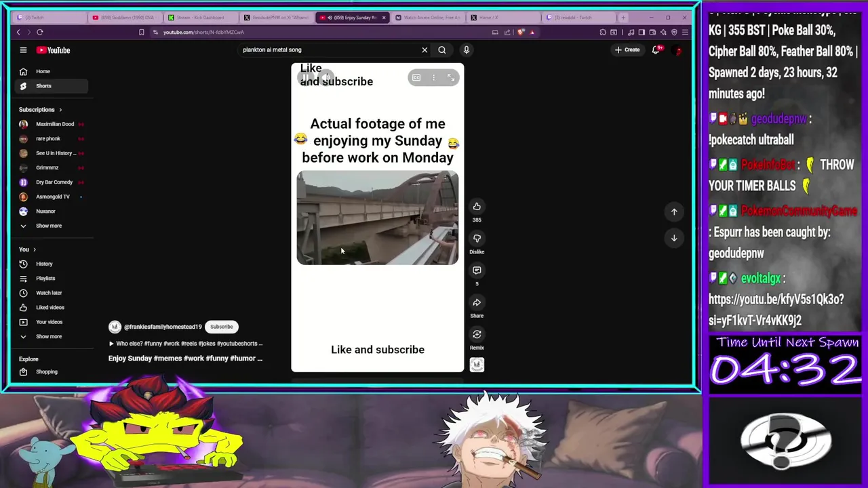
Task: Click the browser back arrow
Action: 18,32
